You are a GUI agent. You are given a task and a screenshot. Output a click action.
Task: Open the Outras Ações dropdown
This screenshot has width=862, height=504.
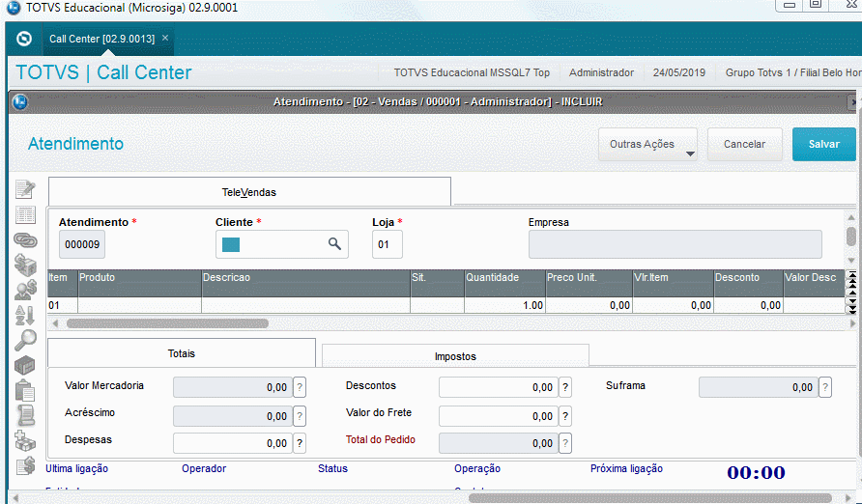point(647,145)
